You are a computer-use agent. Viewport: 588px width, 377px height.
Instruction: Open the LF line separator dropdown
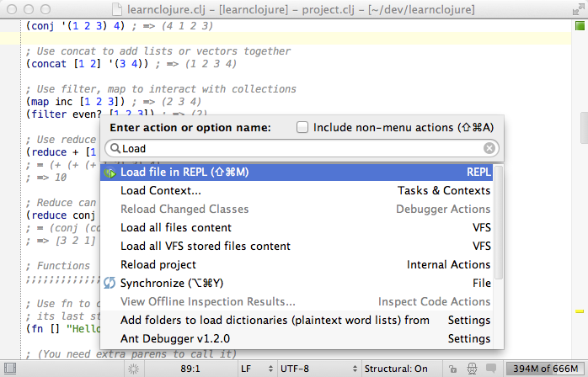(257, 369)
